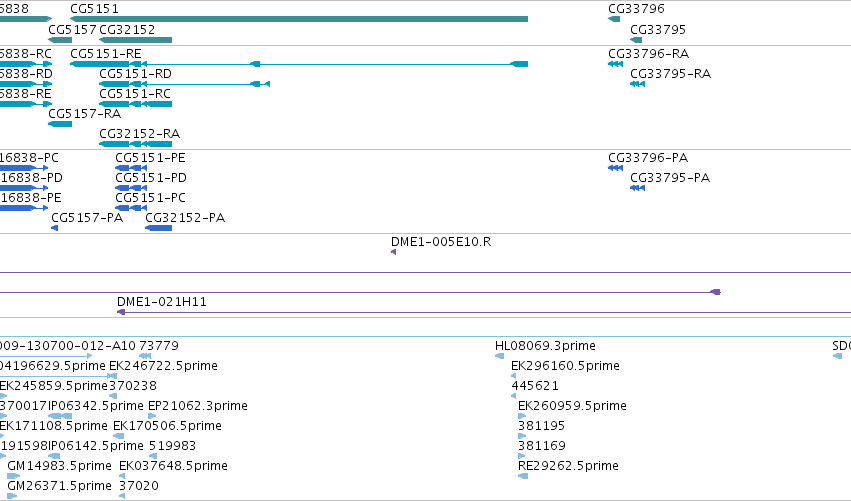Open EST entry 381195
Viewport: 851px width, 501px height.
click(542, 426)
